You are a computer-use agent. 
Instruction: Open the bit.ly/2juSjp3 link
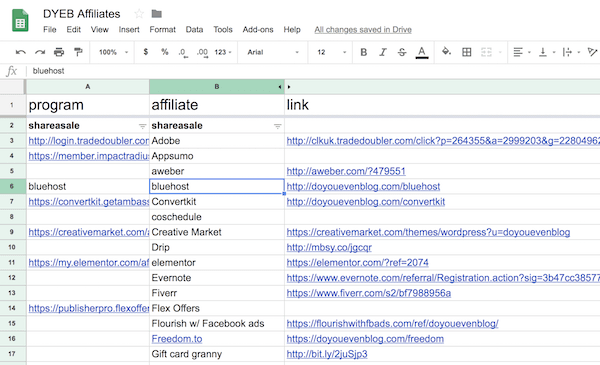(x=327, y=354)
